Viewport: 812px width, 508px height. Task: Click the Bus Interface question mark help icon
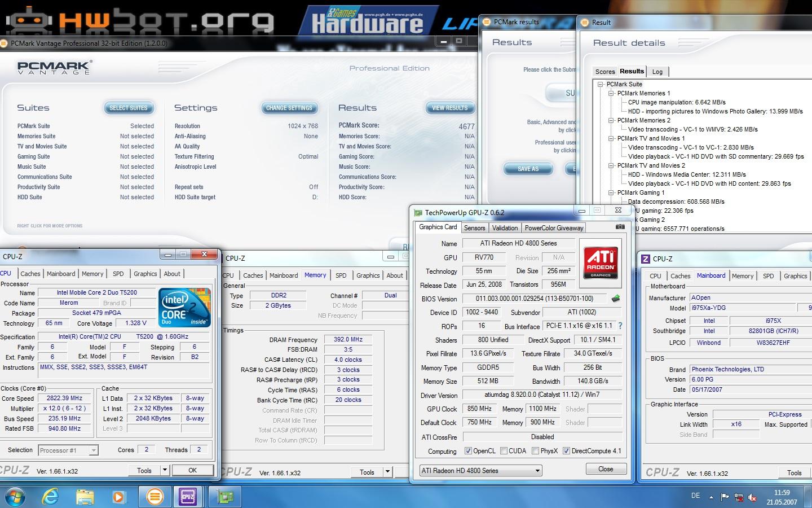coord(620,326)
